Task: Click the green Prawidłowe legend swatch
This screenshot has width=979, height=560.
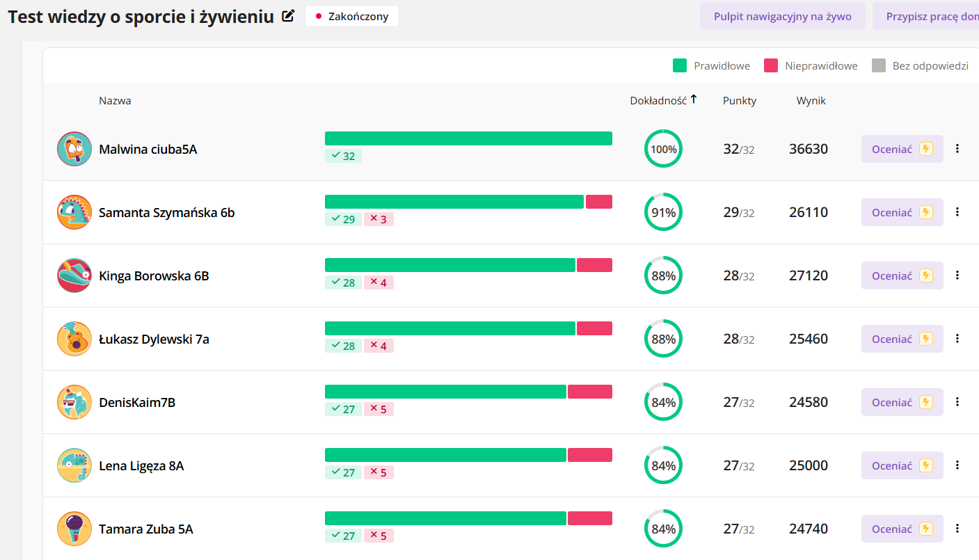Action: point(680,66)
